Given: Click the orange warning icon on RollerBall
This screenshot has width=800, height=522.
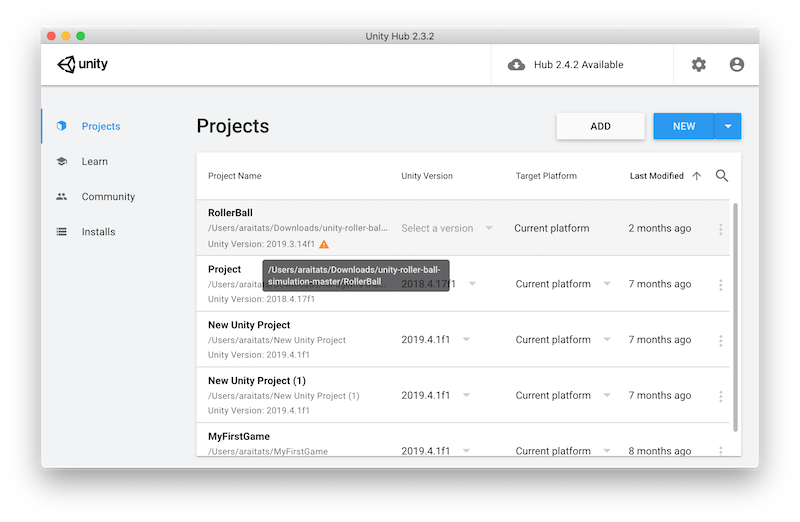Looking at the screenshot, I should (324, 244).
